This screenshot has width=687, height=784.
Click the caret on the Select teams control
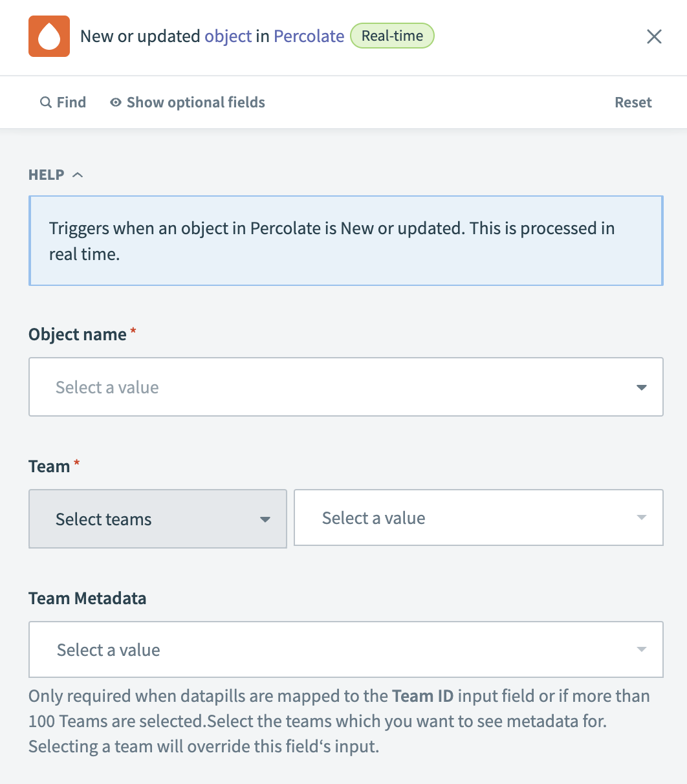tap(265, 519)
